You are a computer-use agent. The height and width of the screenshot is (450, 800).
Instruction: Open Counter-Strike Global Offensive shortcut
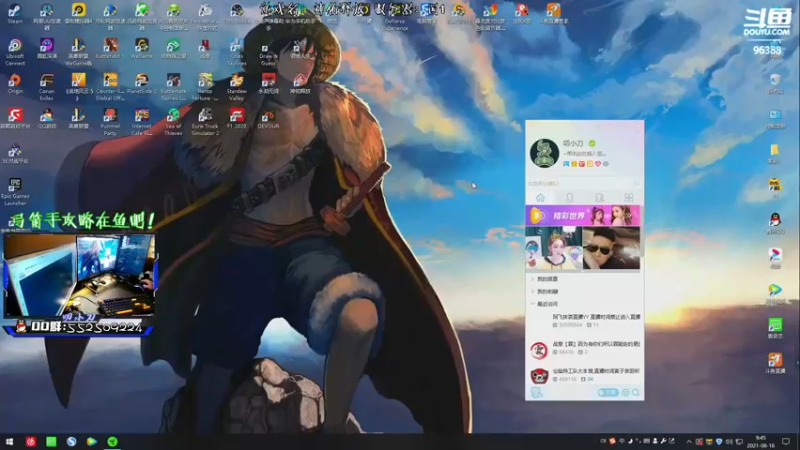(110, 87)
